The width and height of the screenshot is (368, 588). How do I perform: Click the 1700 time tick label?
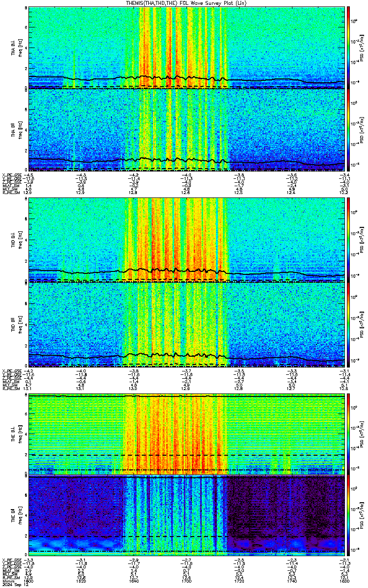coord(186,581)
